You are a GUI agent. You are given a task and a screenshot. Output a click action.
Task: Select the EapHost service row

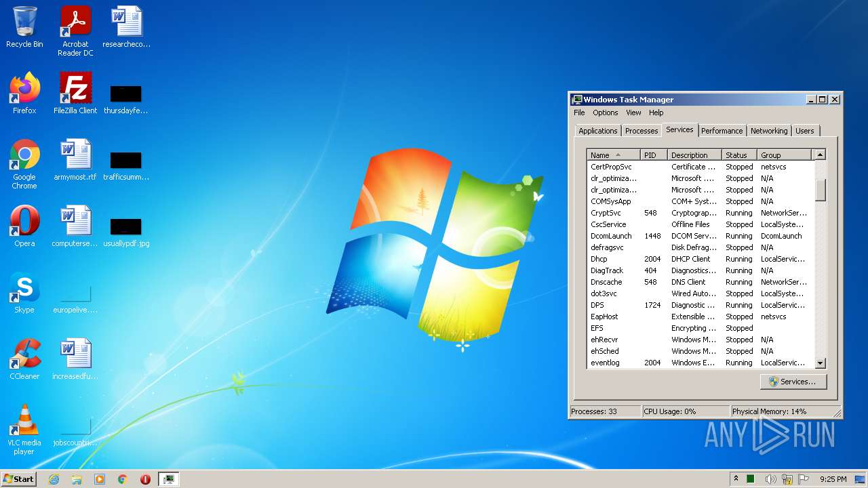(700, 317)
